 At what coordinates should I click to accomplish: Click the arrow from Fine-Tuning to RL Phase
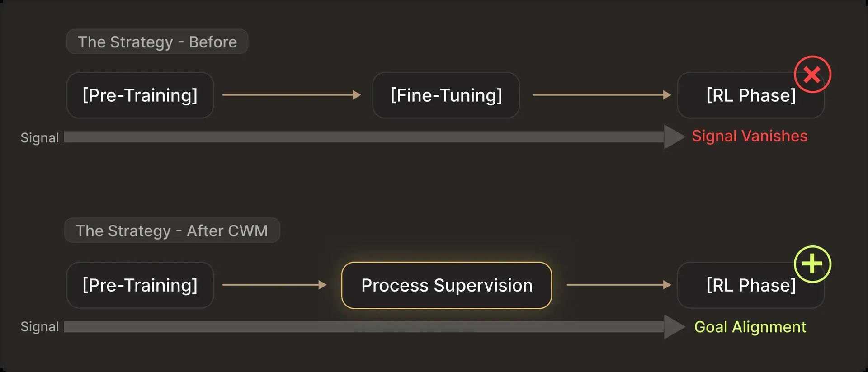pyautogui.click(x=601, y=95)
